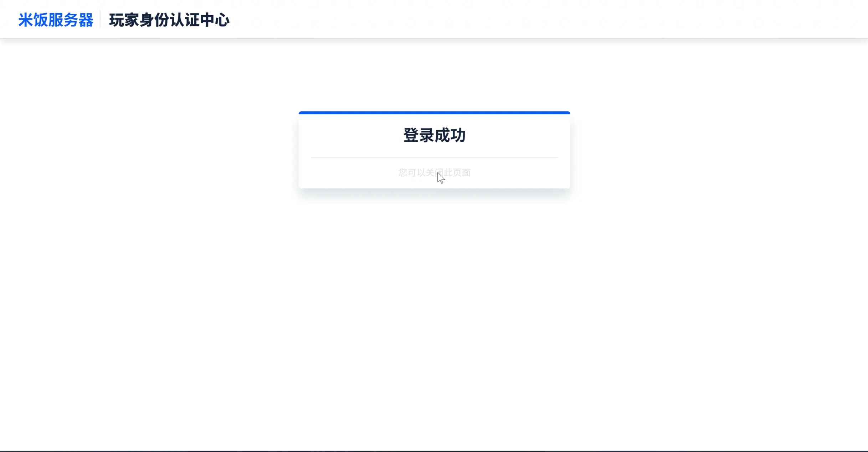Click the word 登录 in the card heading
The width and height of the screenshot is (868, 452).
tap(418, 135)
